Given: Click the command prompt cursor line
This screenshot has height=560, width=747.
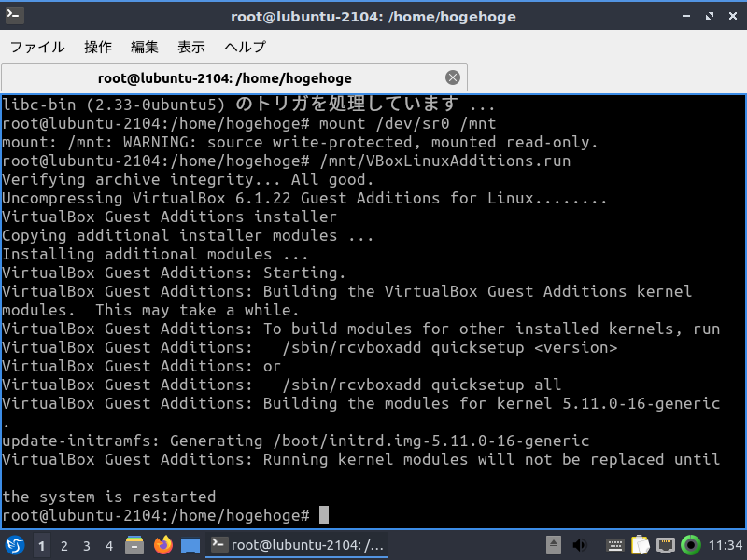Looking at the screenshot, I should 165,515.
